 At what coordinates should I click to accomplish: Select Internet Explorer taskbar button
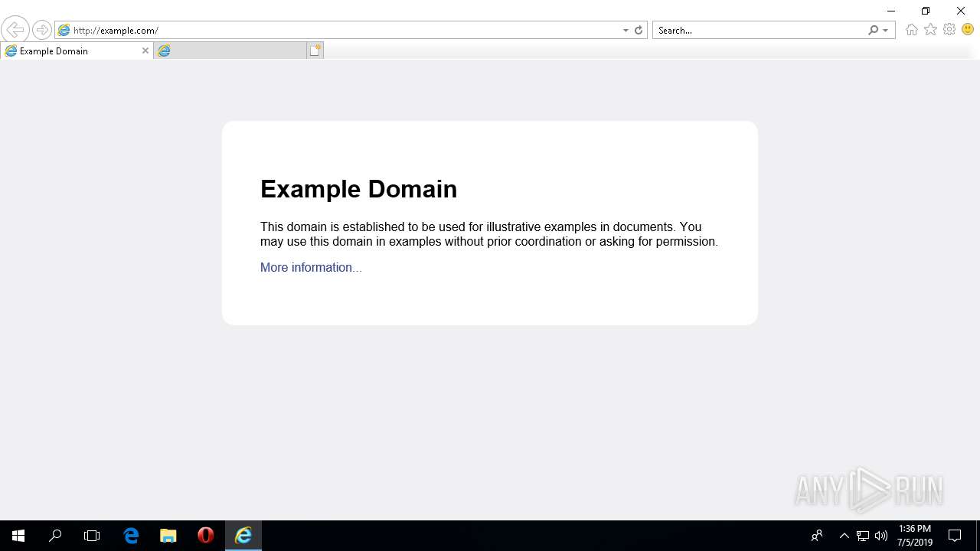[243, 536]
